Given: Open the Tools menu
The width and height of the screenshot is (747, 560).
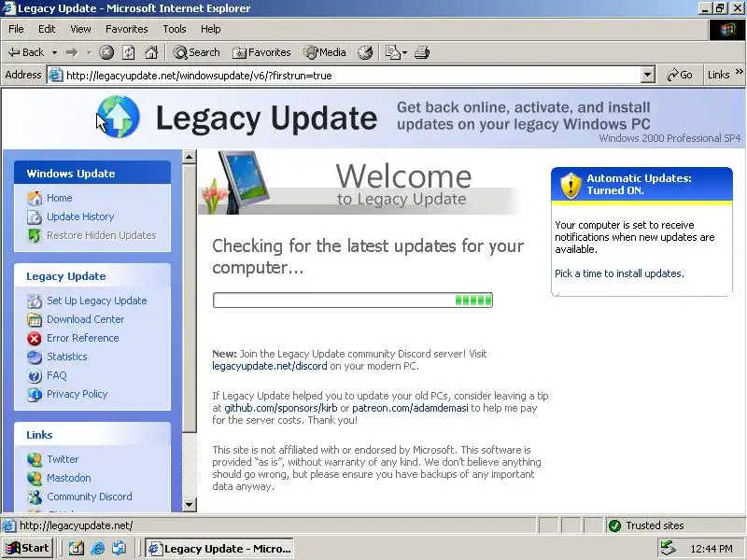Looking at the screenshot, I should [x=175, y=29].
